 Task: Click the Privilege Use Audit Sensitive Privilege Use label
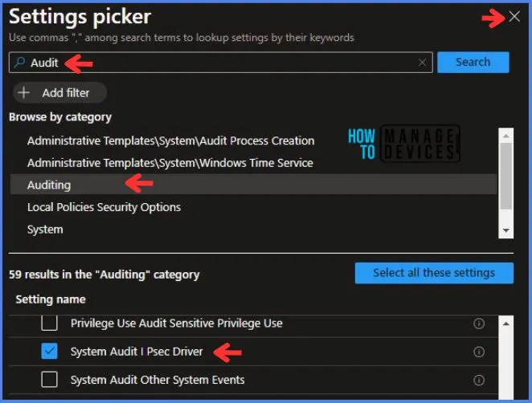click(177, 324)
